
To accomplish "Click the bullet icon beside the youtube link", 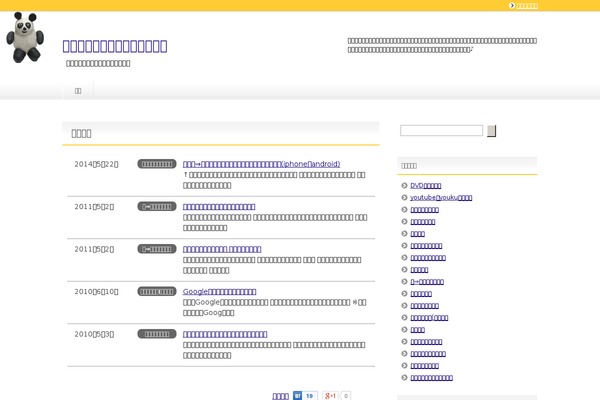I will [x=404, y=198].
